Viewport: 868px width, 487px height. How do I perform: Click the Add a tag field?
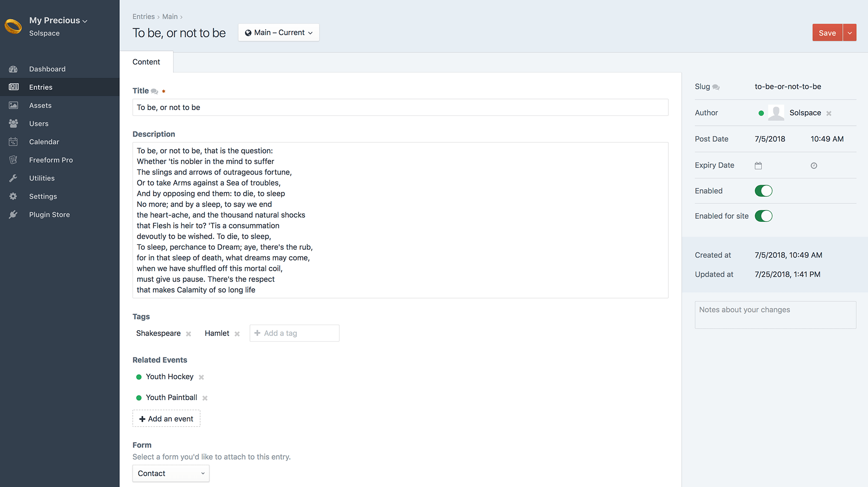(x=294, y=333)
